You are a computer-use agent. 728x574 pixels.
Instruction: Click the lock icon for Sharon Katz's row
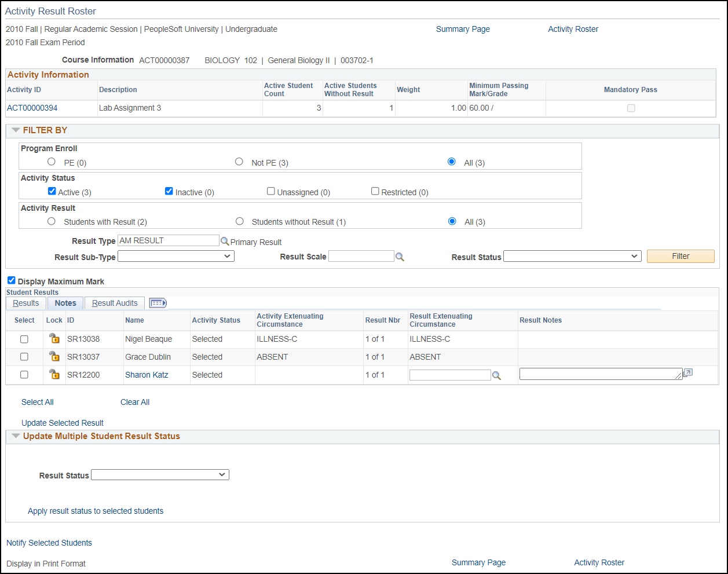pyautogui.click(x=54, y=375)
